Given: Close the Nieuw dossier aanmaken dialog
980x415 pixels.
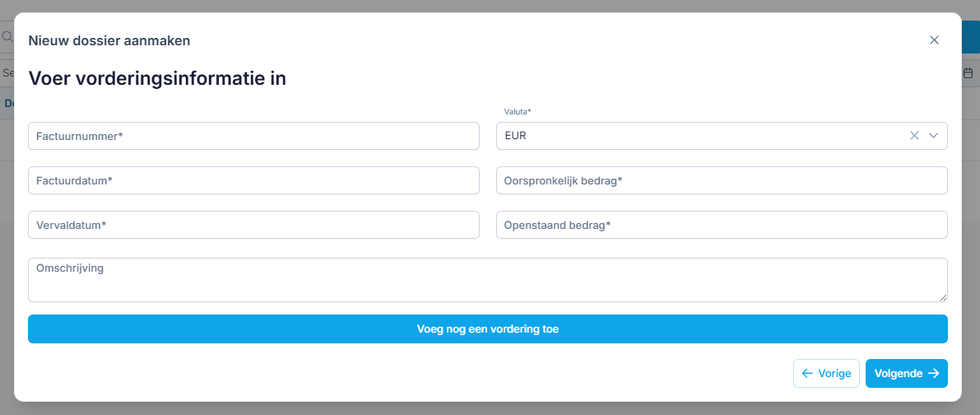Looking at the screenshot, I should click(x=934, y=40).
